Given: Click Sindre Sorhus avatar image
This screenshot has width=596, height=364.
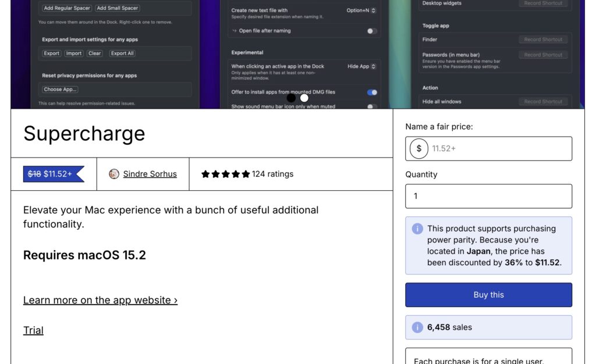Looking at the screenshot, I should (113, 174).
